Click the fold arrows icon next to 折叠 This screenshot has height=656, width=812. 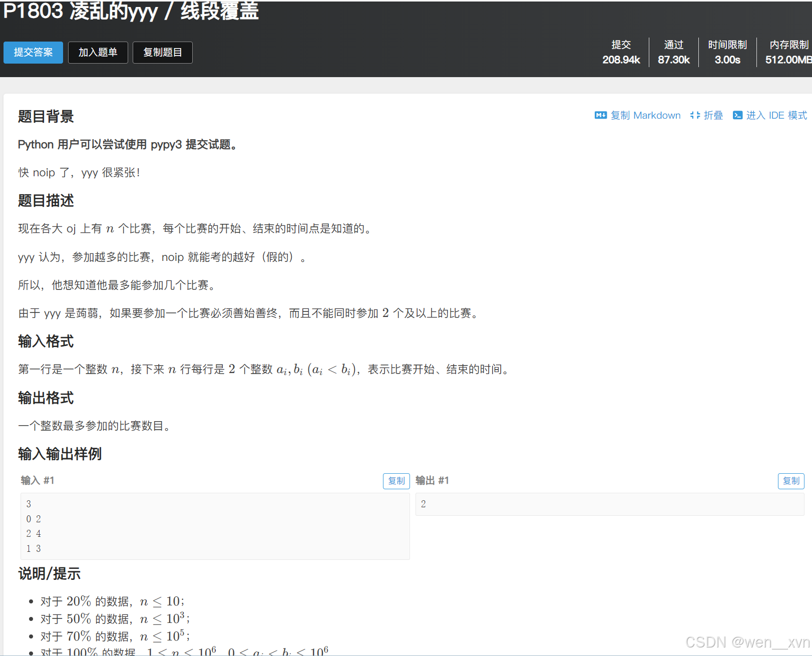[x=695, y=115]
